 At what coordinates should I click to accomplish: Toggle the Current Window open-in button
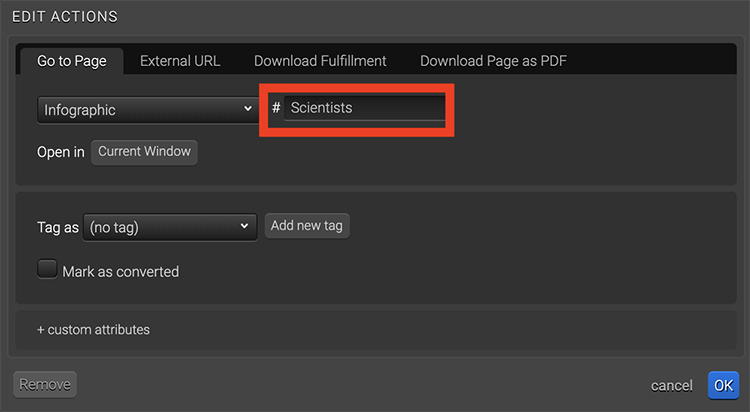pos(144,152)
